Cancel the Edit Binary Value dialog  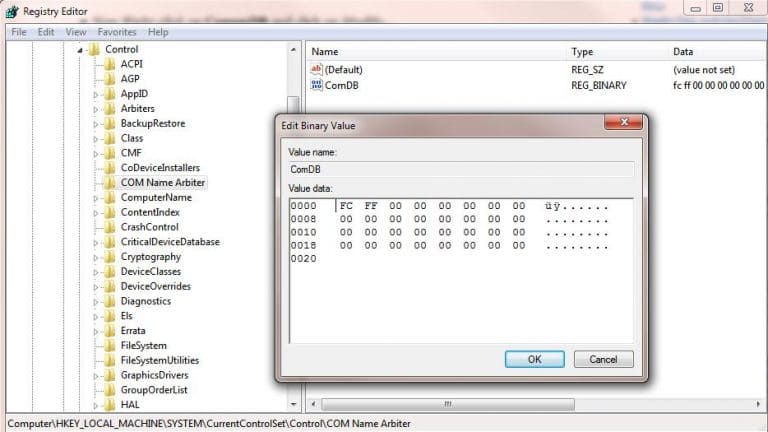[603, 359]
